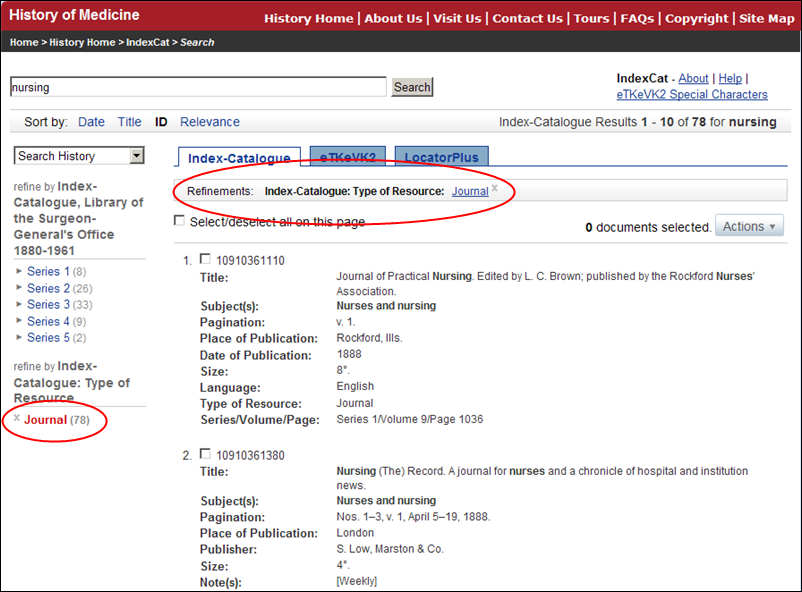Check the box for record 10910361380

click(x=205, y=454)
